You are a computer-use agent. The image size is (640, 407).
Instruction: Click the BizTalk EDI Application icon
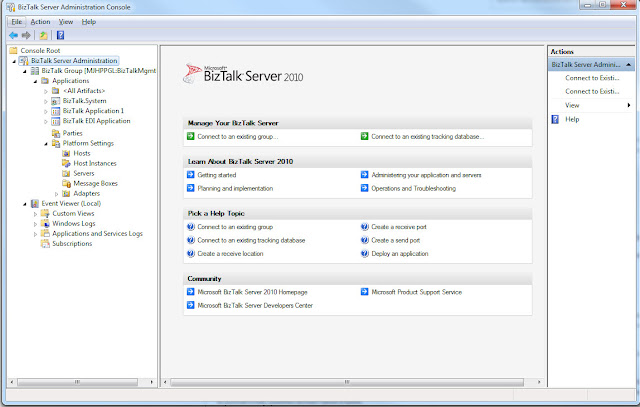[x=56, y=121]
